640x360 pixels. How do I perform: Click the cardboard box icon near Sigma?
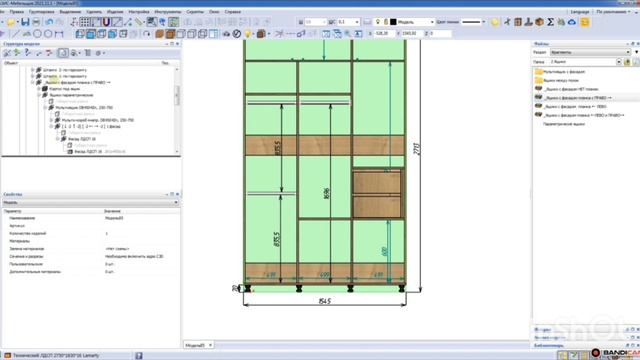(x=539, y=22)
